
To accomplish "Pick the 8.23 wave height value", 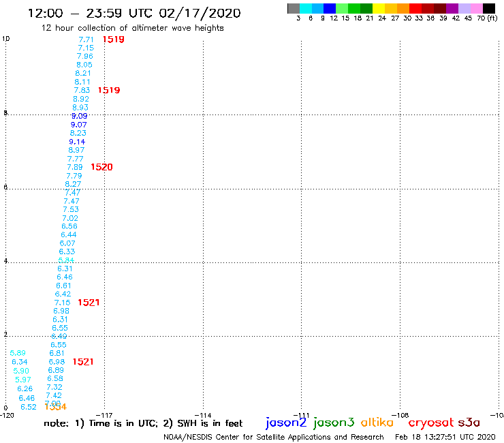I will [78, 133].
